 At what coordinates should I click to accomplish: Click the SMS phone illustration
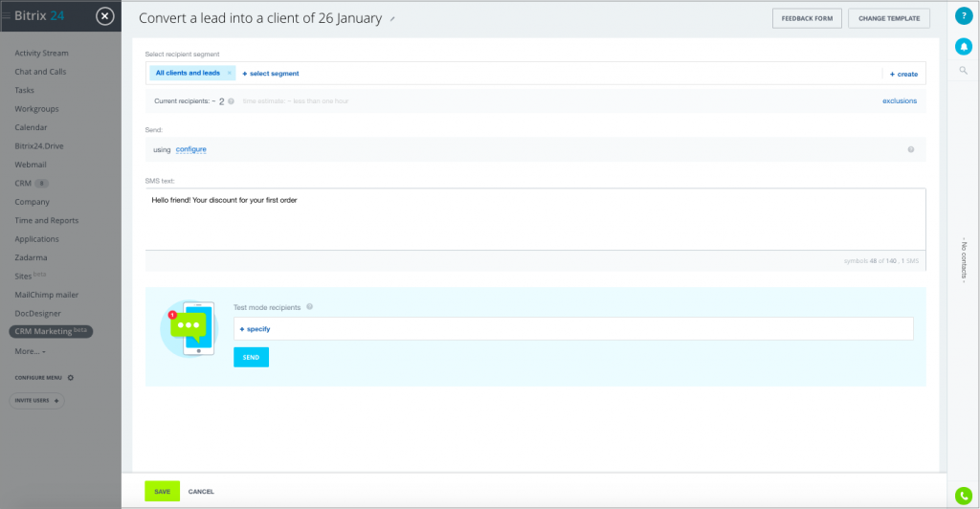[x=189, y=328]
